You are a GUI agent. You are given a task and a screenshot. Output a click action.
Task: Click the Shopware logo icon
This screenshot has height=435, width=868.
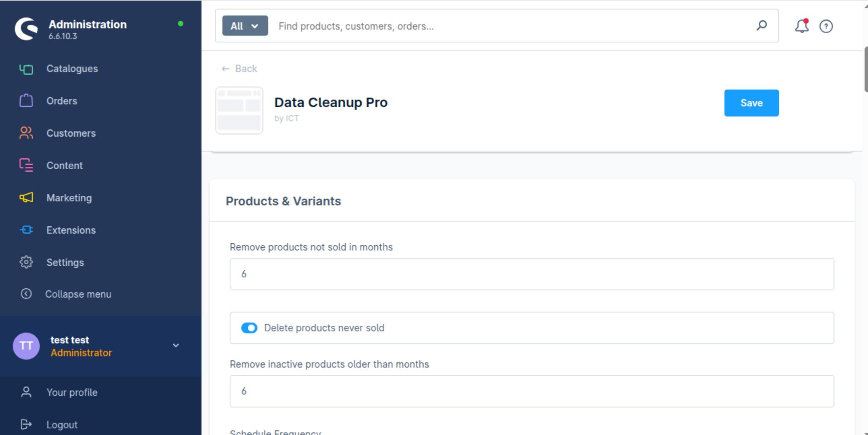[26, 29]
